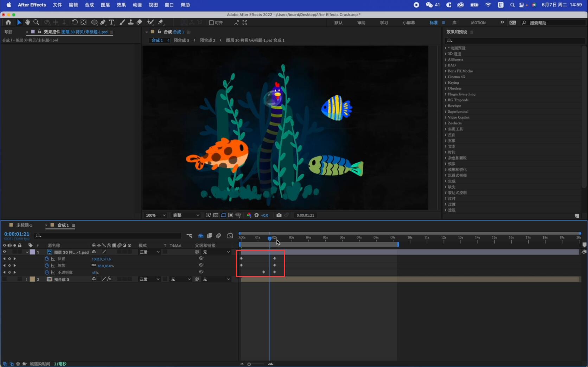The width and height of the screenshot is (588, 367).
Task: Switch to the 项目 panel tab
Action: coord(8,32)
